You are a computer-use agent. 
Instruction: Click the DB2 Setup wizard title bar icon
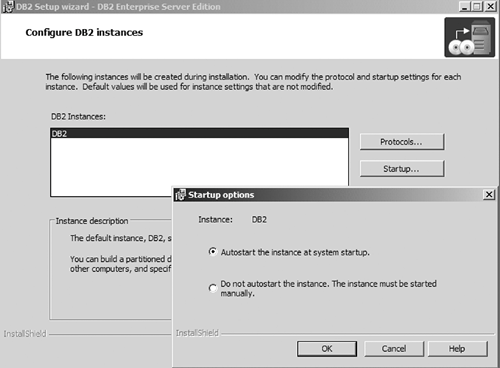tap(8, 7)
